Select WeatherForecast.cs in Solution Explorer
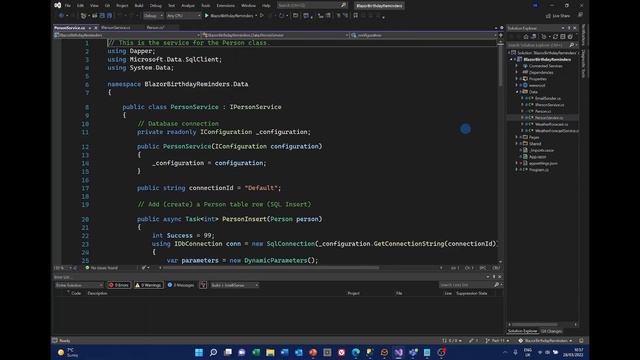Viewport: 640px width, 360px height. coord(551,124)
